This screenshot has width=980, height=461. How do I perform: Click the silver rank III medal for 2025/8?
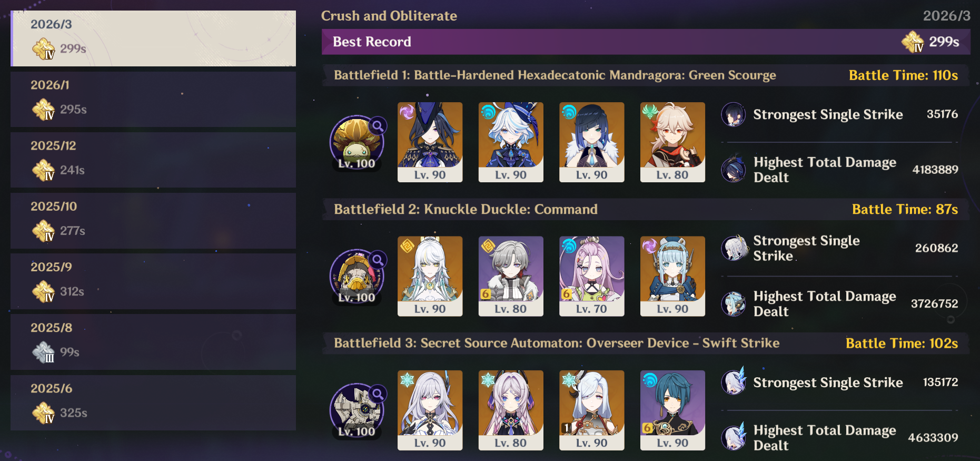(44, 352)
